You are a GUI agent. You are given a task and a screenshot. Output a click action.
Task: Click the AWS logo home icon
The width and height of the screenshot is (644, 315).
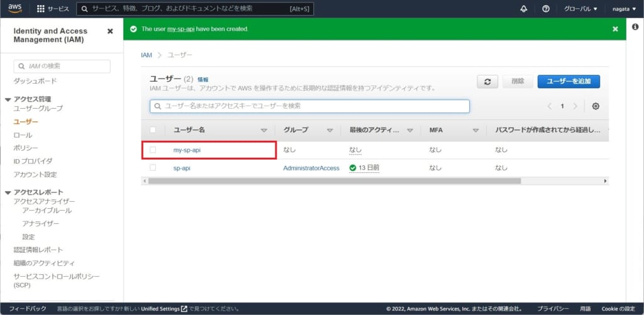15,9
